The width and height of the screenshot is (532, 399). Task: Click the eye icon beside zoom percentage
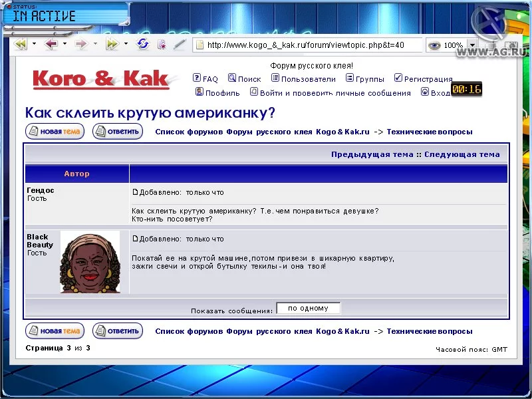pos(434,45)
